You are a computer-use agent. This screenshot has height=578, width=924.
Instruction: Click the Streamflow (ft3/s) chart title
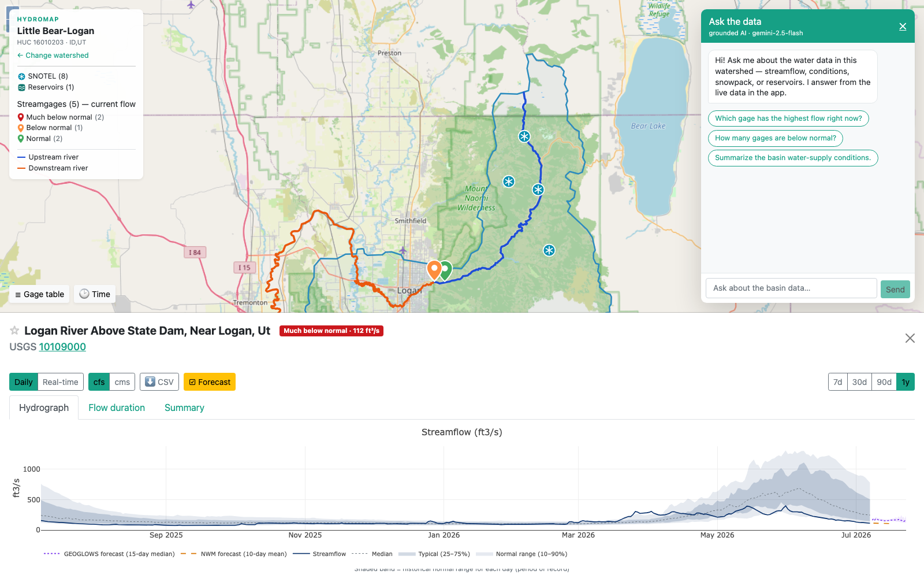462,432
